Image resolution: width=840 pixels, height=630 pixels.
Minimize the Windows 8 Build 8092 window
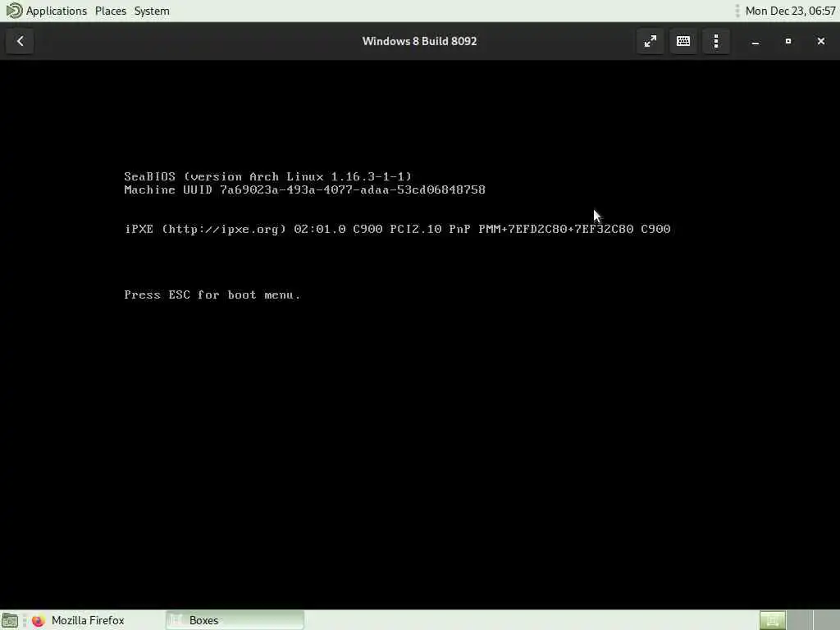756,41
